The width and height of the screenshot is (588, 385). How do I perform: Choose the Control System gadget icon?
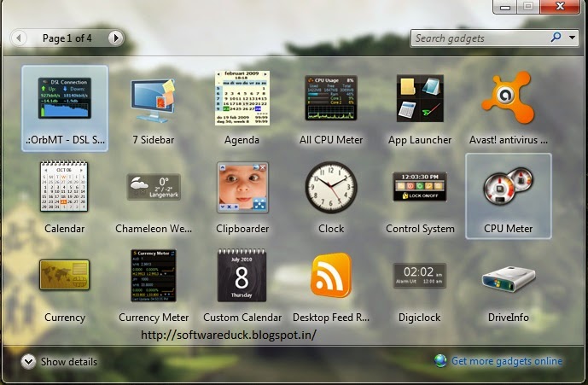coord(420,186)
